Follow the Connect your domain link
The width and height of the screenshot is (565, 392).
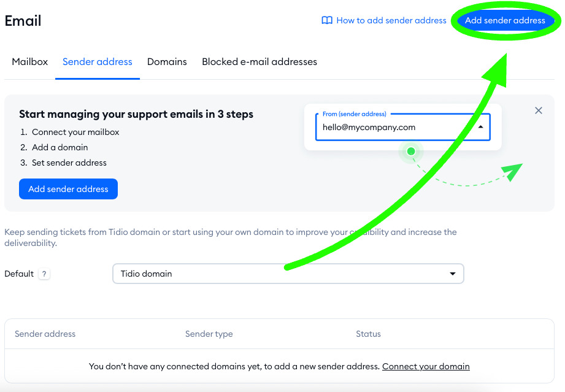point(426,366)
